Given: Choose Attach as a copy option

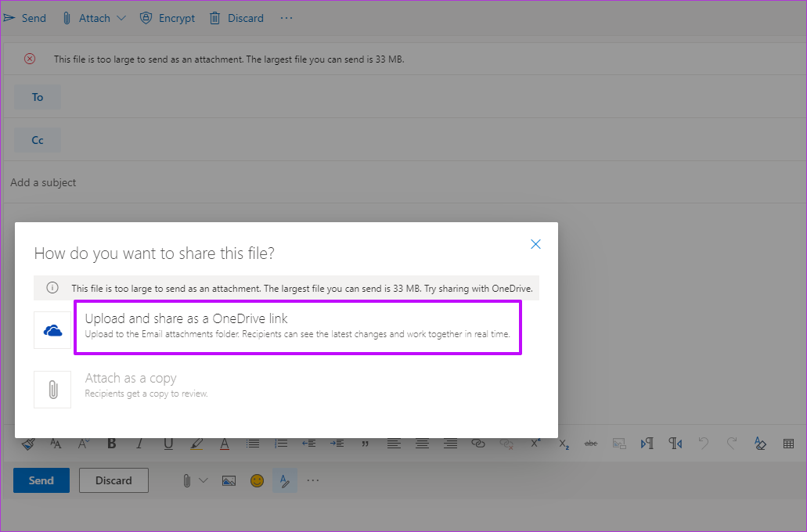Looking at the screenshot, I should click(x=146, y=385).
